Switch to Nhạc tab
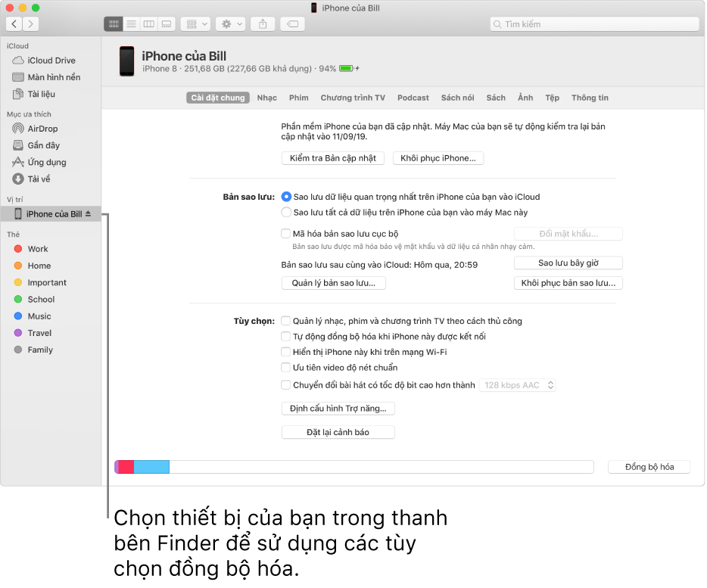 (267, 98)
